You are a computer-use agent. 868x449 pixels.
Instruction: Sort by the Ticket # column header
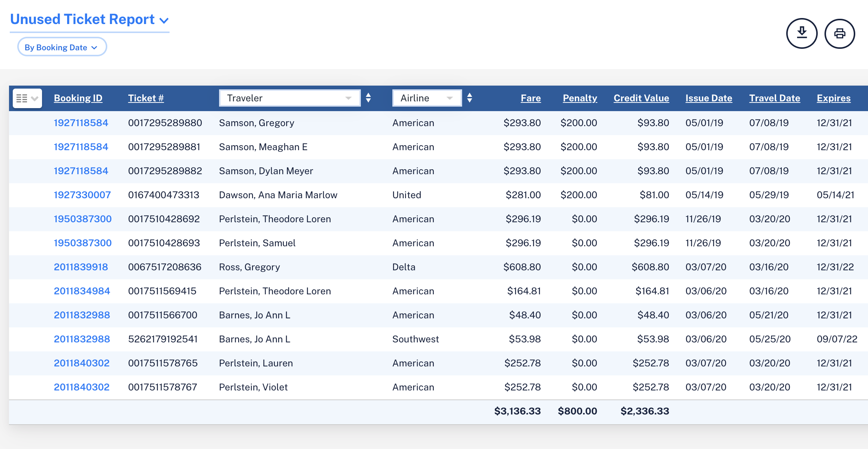point(146,98)
